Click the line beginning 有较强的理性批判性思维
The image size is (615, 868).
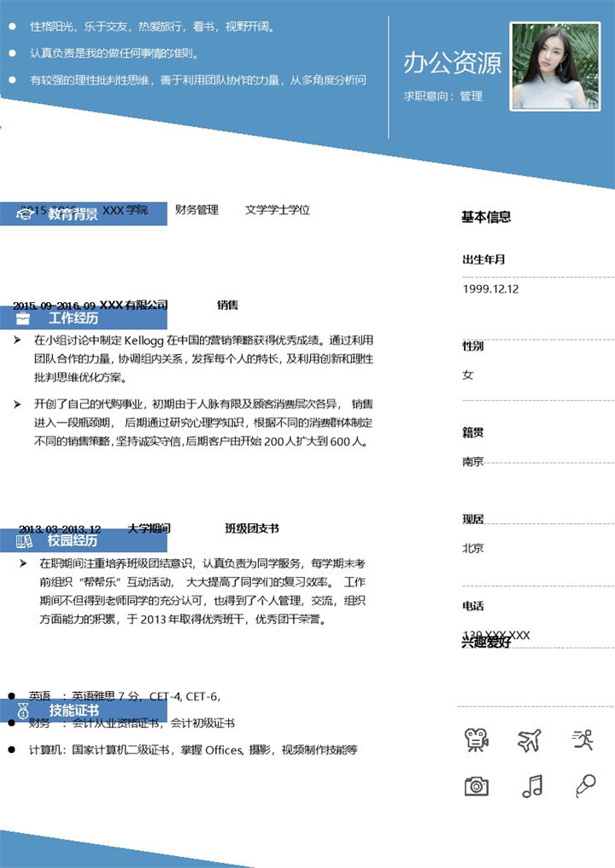coord(198,80)
